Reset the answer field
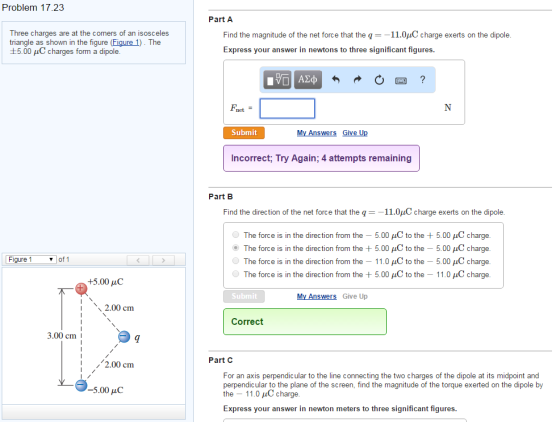The width and height of the screenshot is (560, 422). click(379, 80)
